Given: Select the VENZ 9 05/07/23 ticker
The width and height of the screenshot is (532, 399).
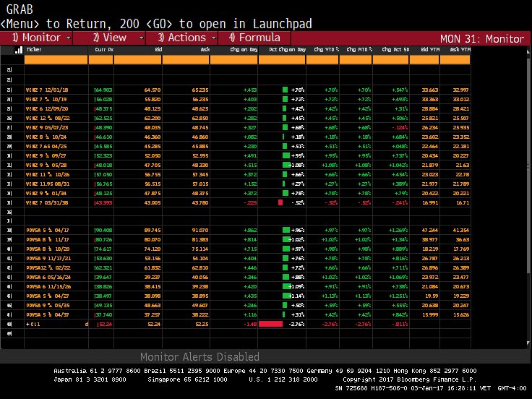Looking at the screenshot, I should pos(47,127).
